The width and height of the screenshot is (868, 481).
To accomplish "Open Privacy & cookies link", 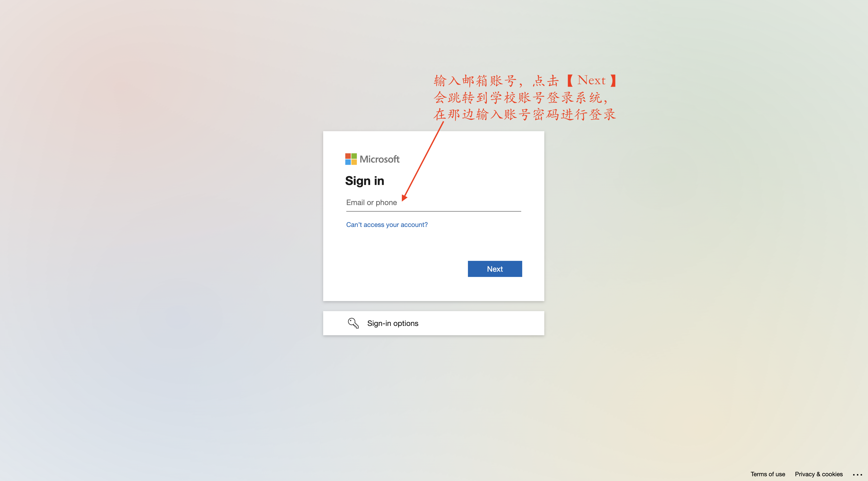I will tap(818, 474).
